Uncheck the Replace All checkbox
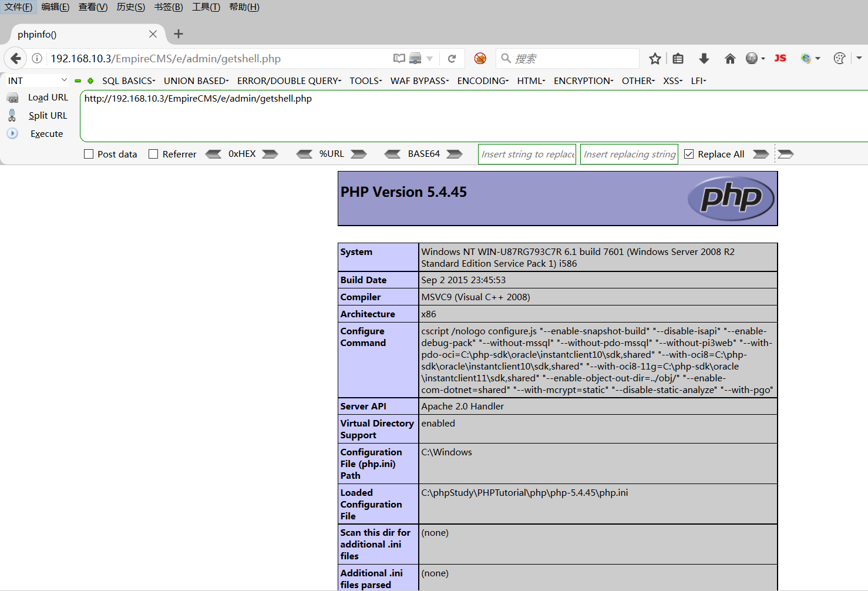 tap(688, 153)
